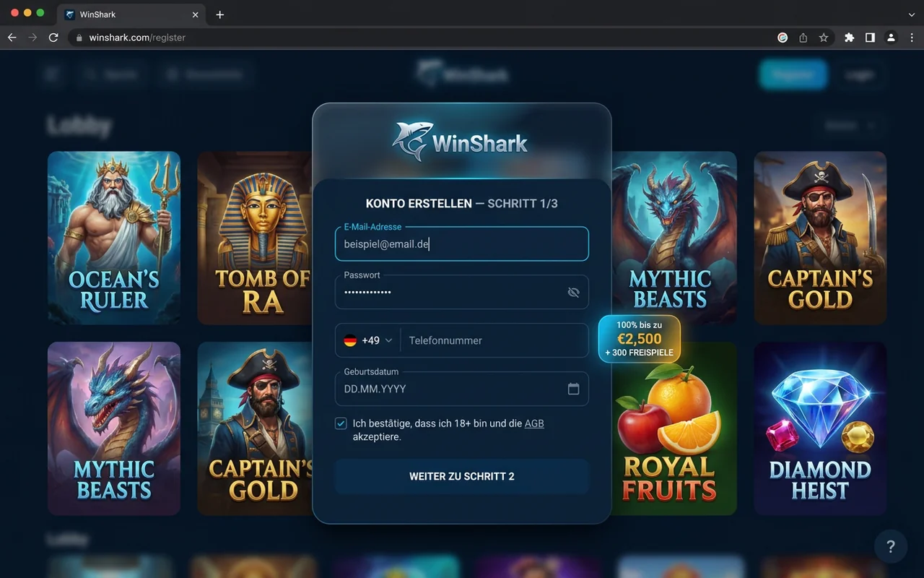Image resolution: width=924 pixels, height=578 pixels.
Task: Click Weiter zu Schritt 2 button
Action: click(462, 477)
